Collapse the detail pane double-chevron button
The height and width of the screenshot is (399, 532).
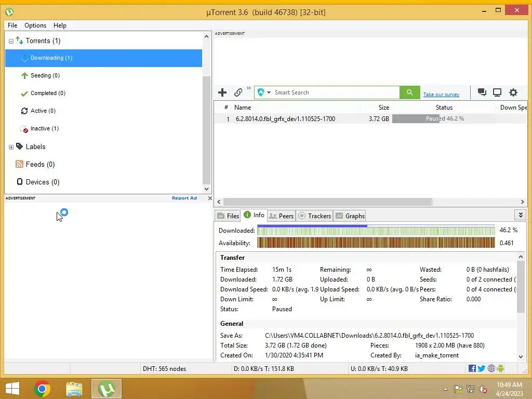point(521,215)
